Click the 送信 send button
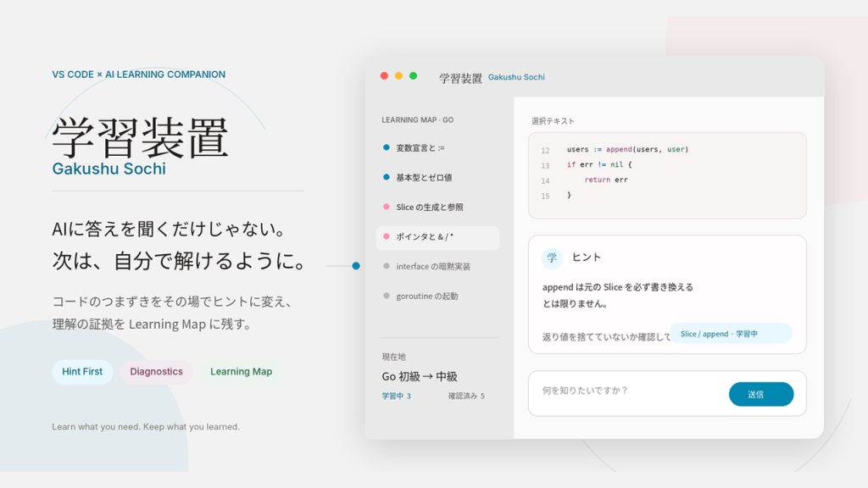The image size is (868, 488). (x=760, y=394)
